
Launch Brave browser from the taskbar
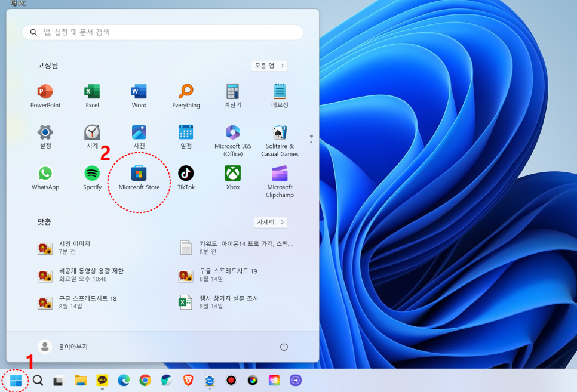click(188, 381)
